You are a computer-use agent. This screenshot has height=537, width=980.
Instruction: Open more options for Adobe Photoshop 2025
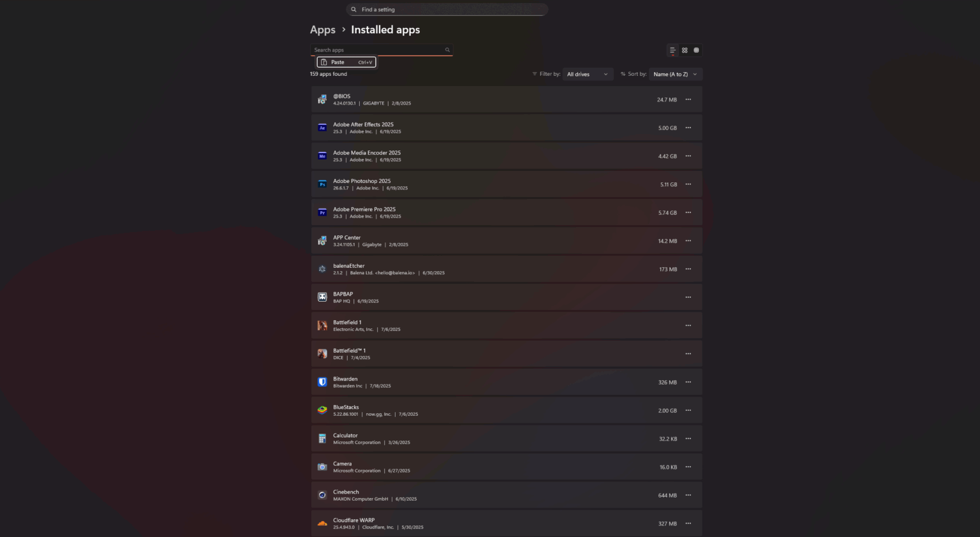688,184
